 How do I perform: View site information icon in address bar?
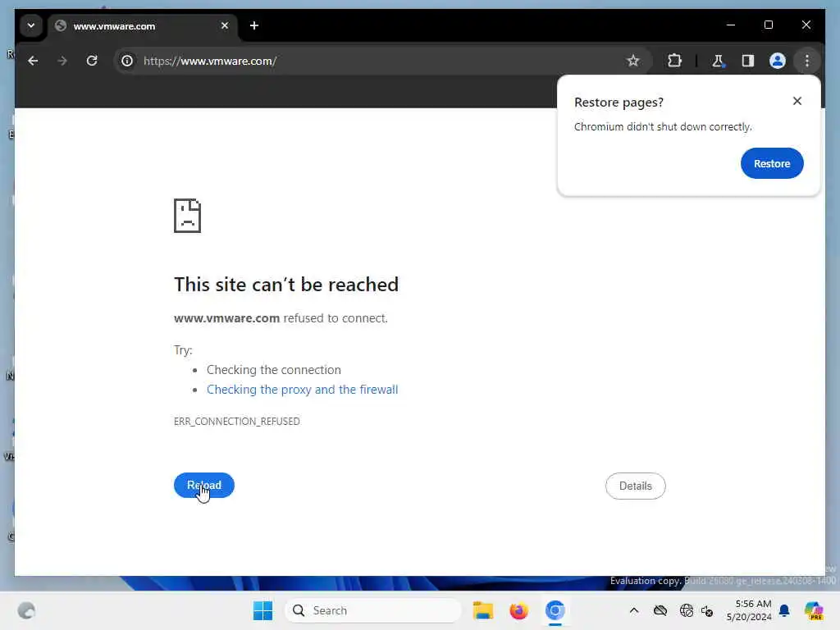[x=127, y=61]
